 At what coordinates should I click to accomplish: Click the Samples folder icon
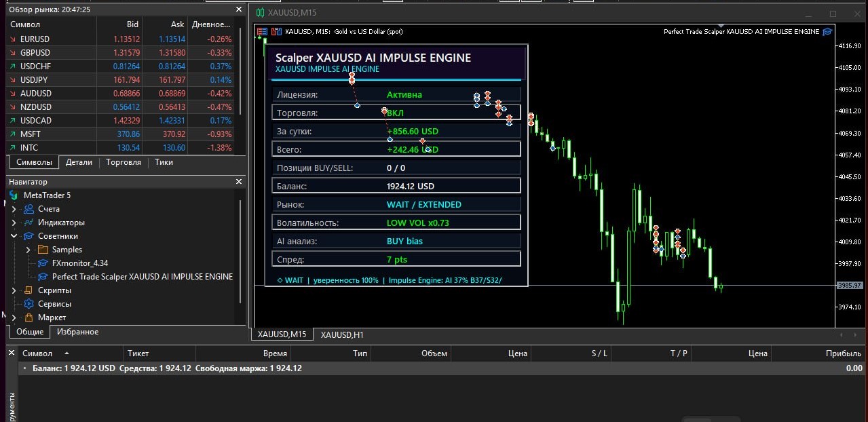pyautogui.click(x=42, y=250)
